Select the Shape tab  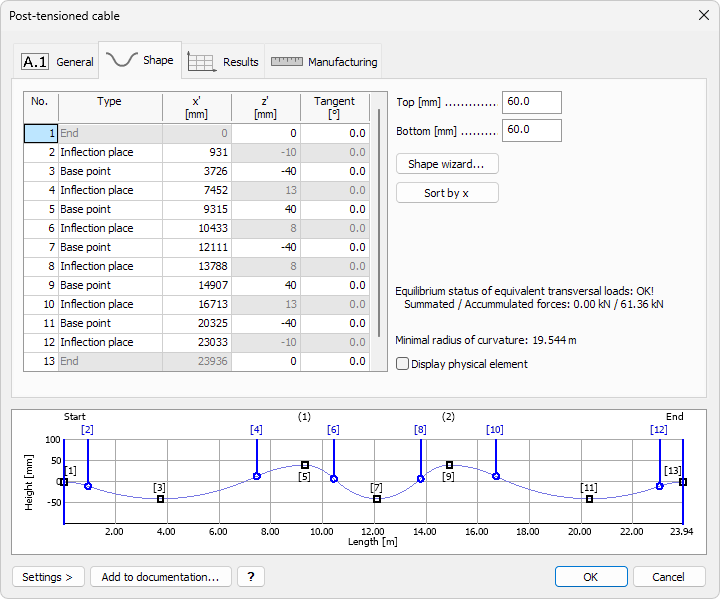(x=140, y=60)
